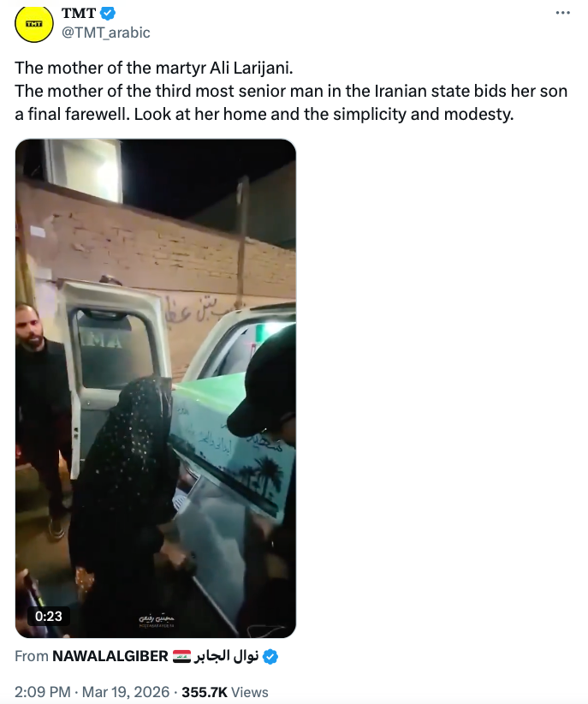Click the watermark logo at video bottom
The image size is (588, 704).
coord(157,621)
